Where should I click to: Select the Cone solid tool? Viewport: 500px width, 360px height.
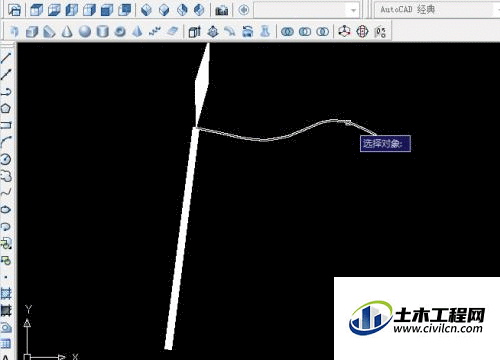[x=67, y=32]
